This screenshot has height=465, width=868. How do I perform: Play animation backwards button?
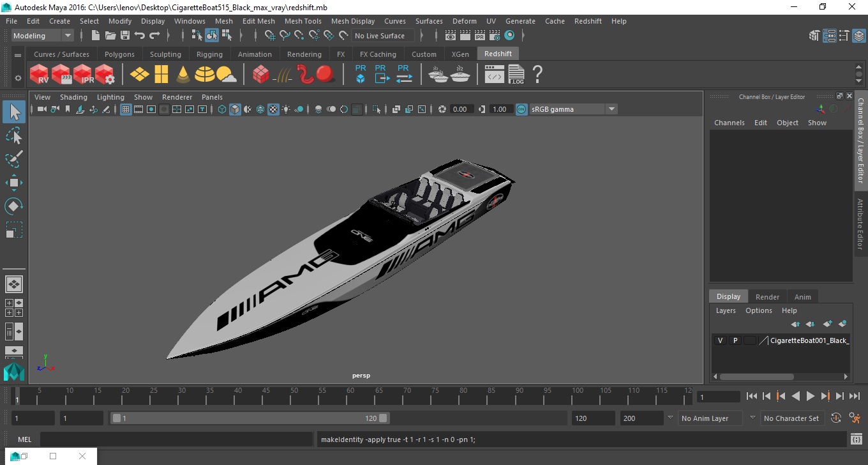796,397
